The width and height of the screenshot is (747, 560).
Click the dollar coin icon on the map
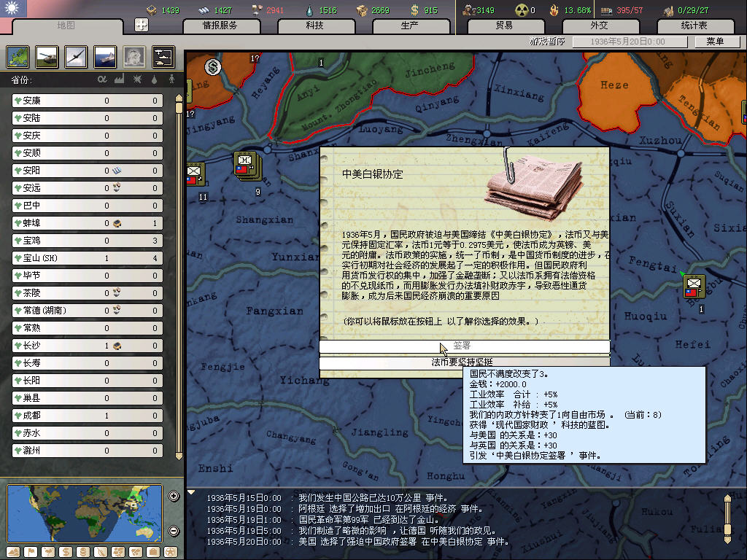pyautogui.click(x=213, y=66)
